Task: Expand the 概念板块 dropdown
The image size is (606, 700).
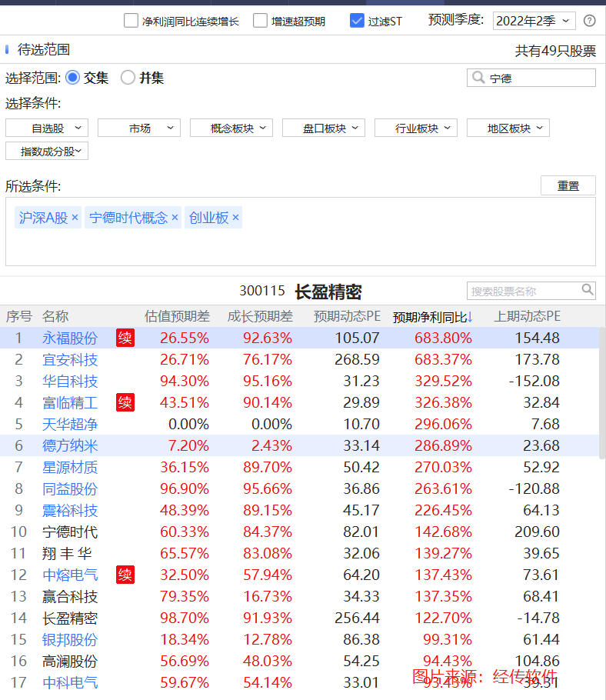Action: pyautogui.click(x=231, y=128)
